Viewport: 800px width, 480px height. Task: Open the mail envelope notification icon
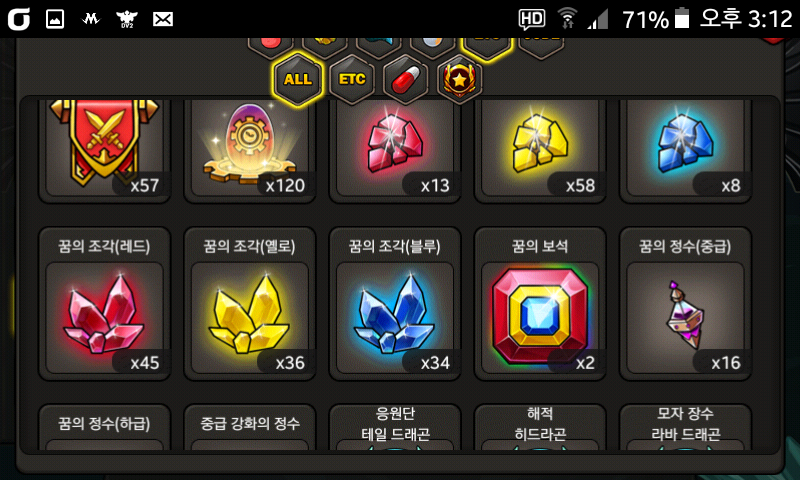click(x=163, y=19)
